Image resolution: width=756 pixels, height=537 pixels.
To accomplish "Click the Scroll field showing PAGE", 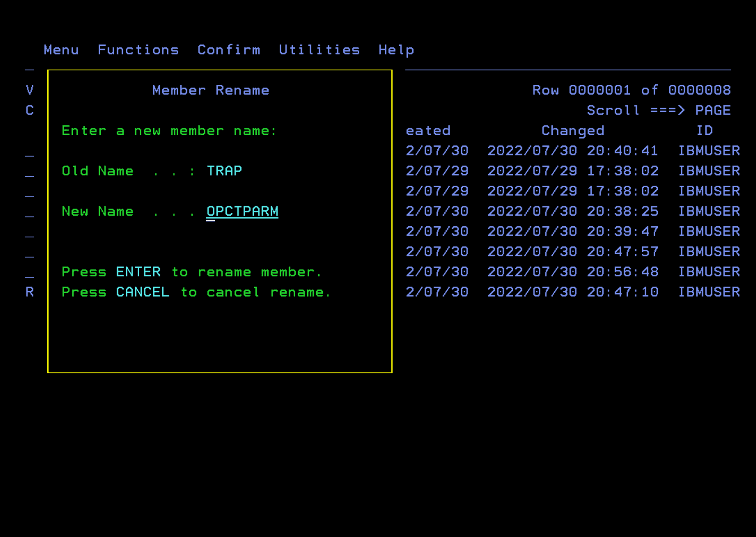I will (x=713, y=110).
